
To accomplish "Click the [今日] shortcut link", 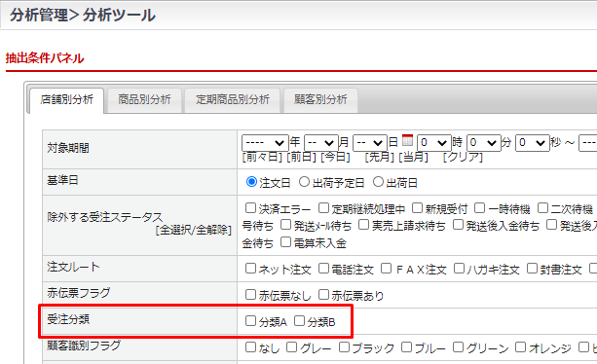I will click(335, 157).
